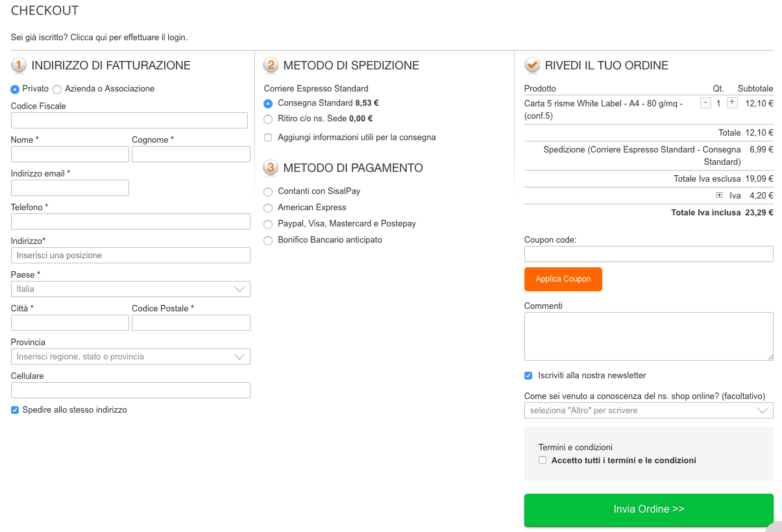Focus the Indirizzo email field

(x=70, y=188)
